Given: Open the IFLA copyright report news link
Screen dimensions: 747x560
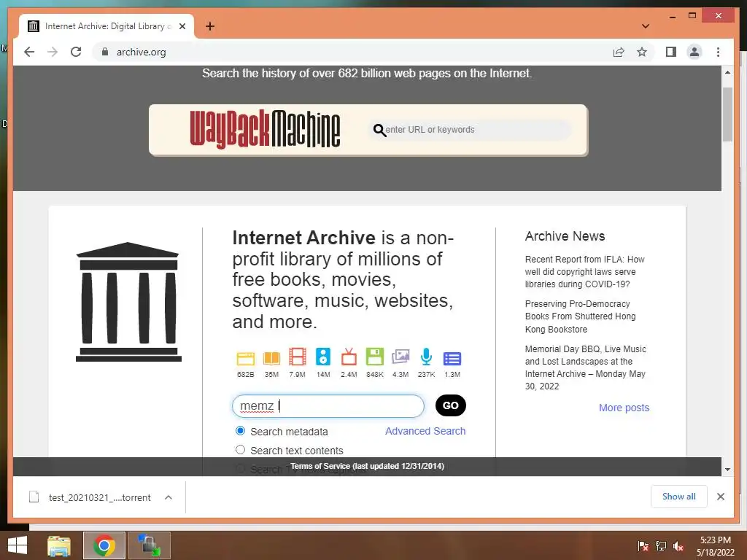Looking at the screenshot, I should coord(584,272).
